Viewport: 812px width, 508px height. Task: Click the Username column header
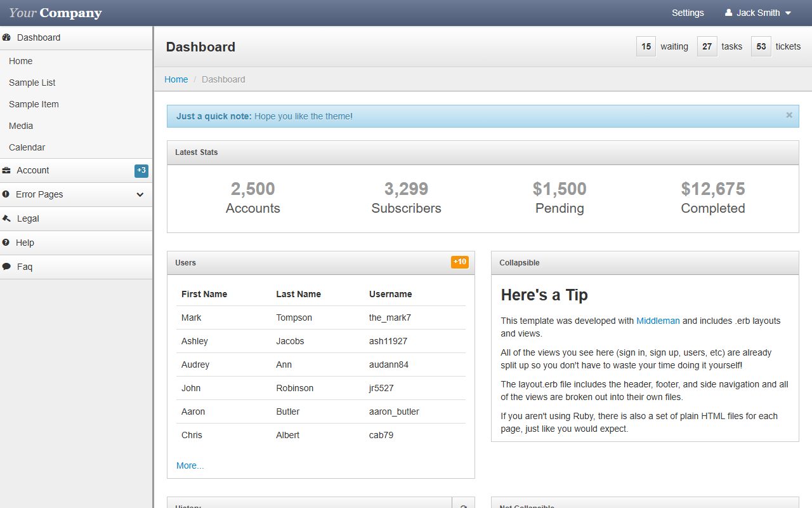pyautogui.click(x=391, y=294)
